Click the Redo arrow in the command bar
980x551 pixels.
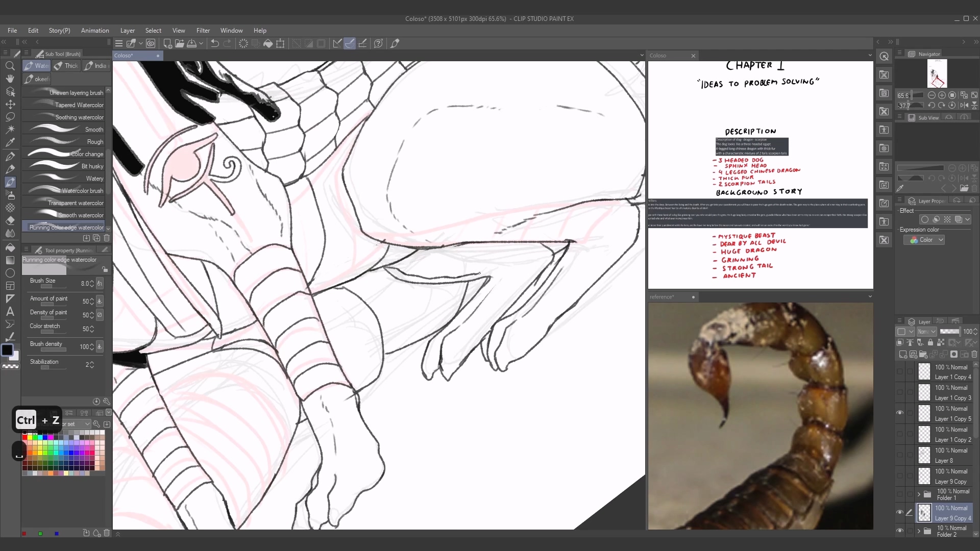click(x=227, y=43)
